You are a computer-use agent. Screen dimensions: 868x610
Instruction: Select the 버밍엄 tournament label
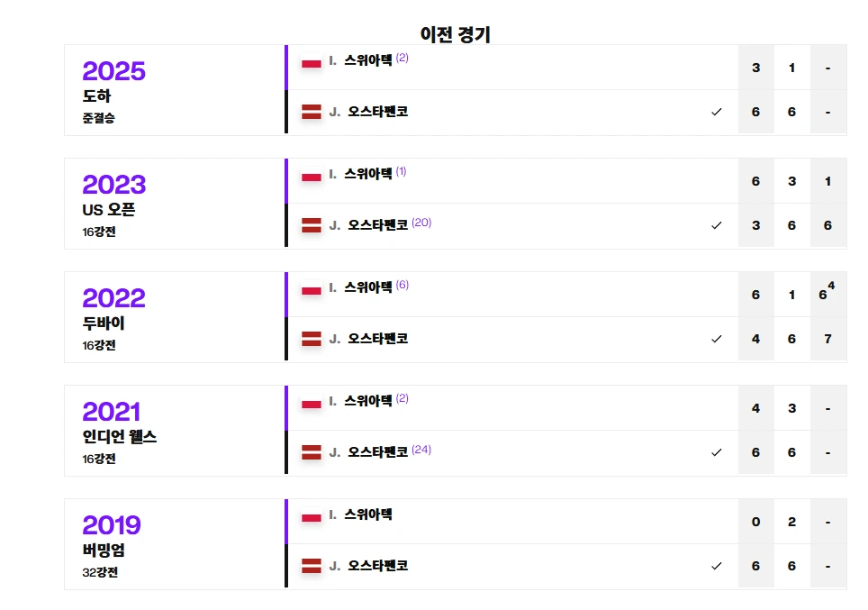tap(104, 551)
